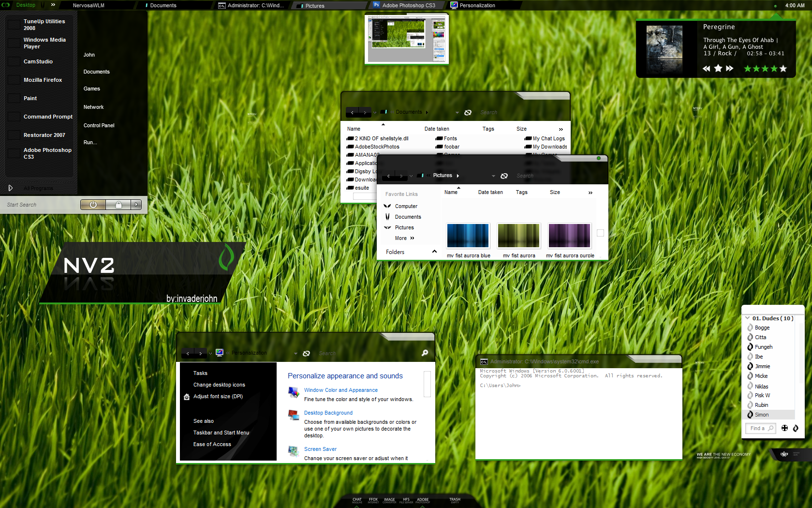The image size is (812, 508).
Task: Go forward in the Pictures window
Action: [401, 176]
